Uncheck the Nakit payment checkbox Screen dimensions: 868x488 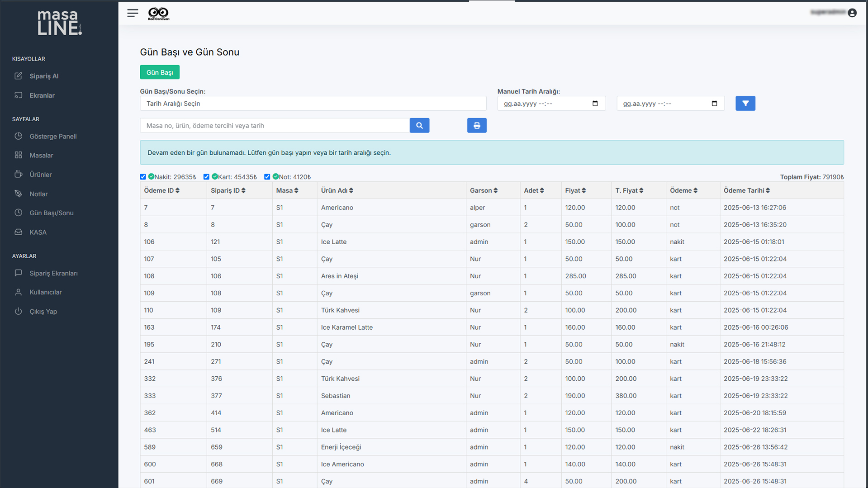point(143,177)
